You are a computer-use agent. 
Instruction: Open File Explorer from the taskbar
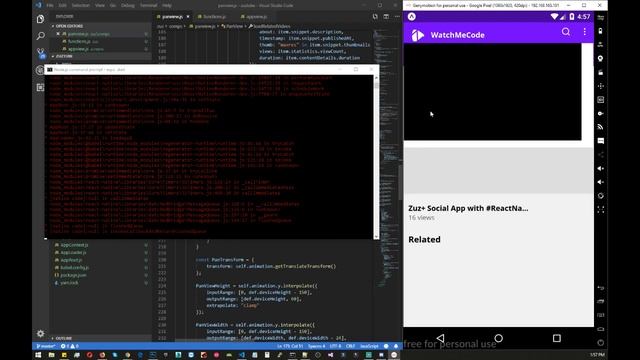point(51,355)
